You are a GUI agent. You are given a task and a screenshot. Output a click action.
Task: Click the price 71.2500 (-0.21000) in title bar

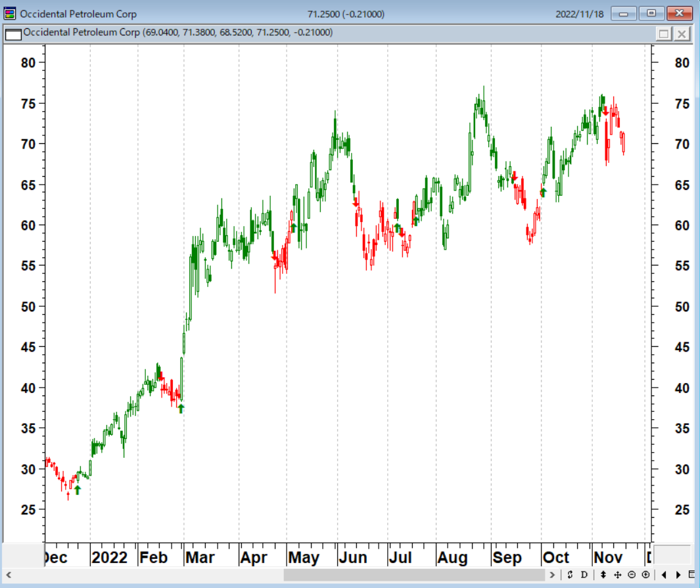point(346,14)
